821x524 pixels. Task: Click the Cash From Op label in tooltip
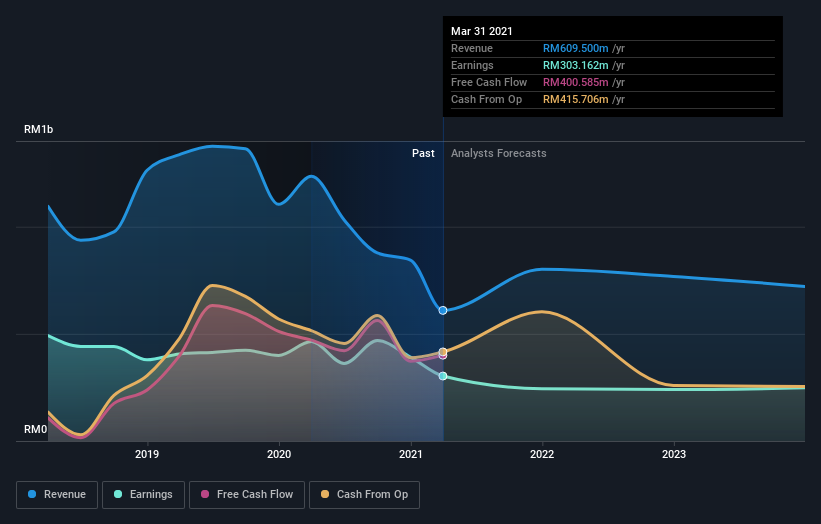[486, 99]
